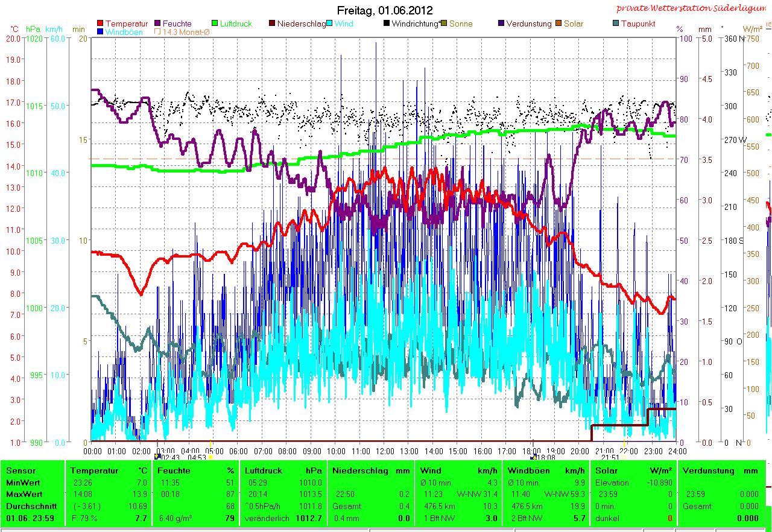Click the private Wetterstation Süderlügum text
Viewport: 772px width, 532px height.
tap(693, 8)
